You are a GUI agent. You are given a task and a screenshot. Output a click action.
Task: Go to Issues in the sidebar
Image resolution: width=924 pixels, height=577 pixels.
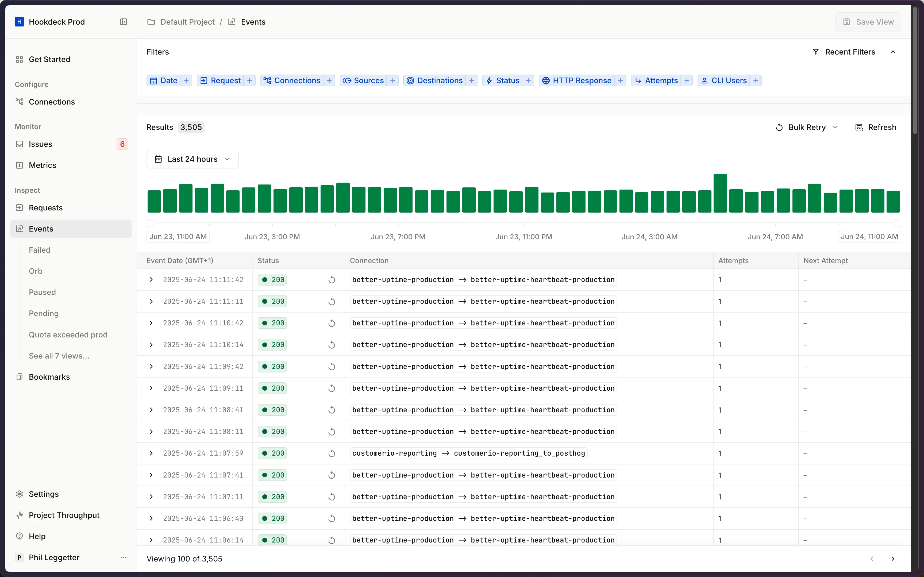point(71,144)
